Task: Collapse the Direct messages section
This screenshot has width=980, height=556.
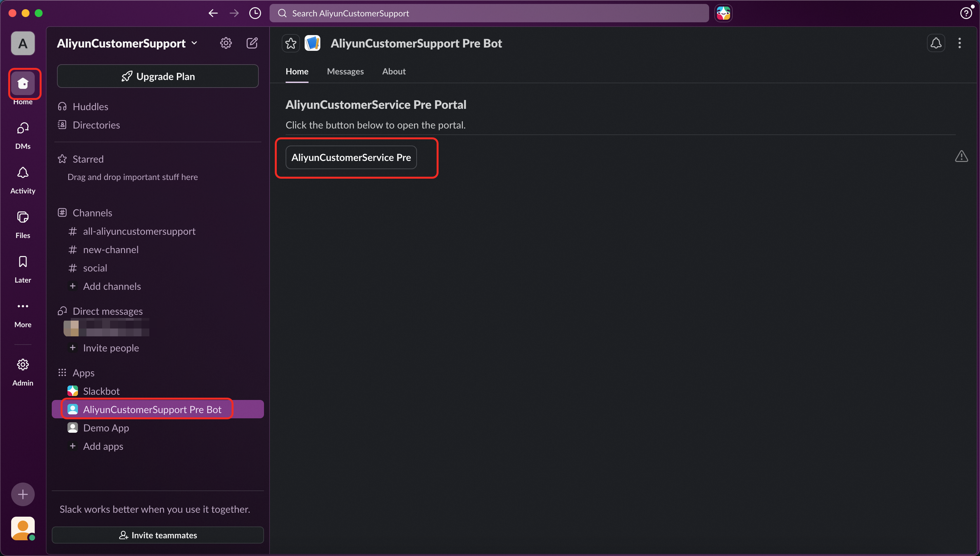Action: coord(107,311)
